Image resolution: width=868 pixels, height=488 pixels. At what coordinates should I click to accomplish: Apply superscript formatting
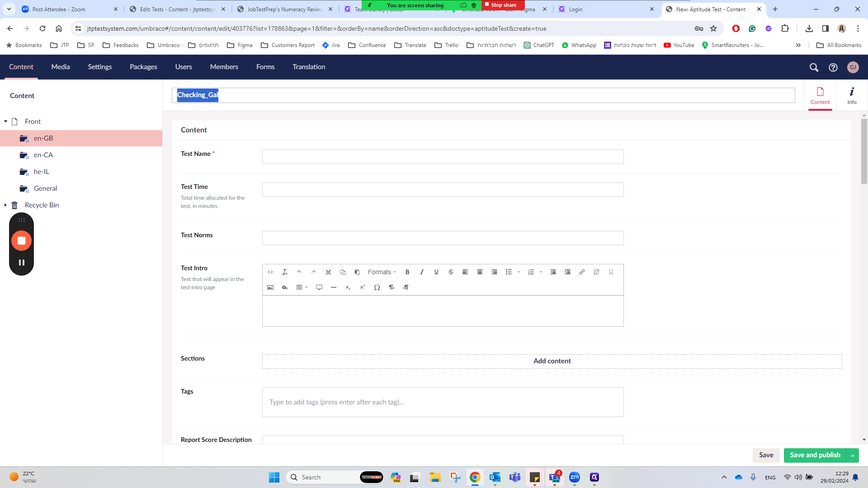[363, 287]
